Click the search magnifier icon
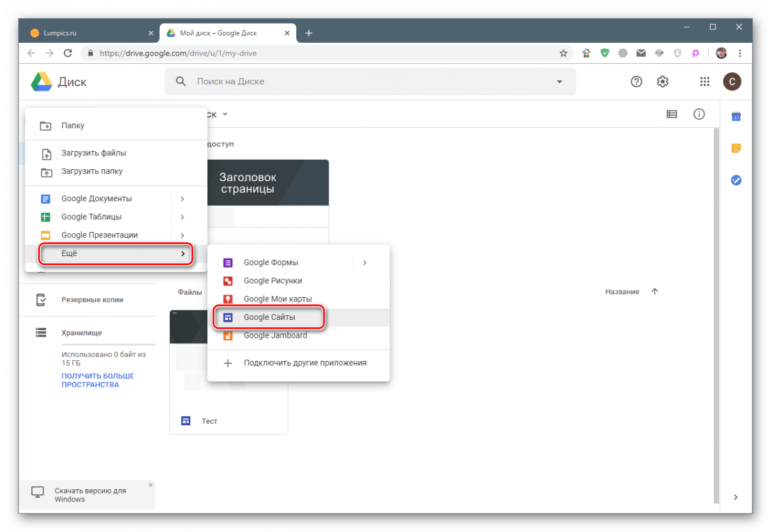The image size is (771, 532). click(x=181, y=81)
